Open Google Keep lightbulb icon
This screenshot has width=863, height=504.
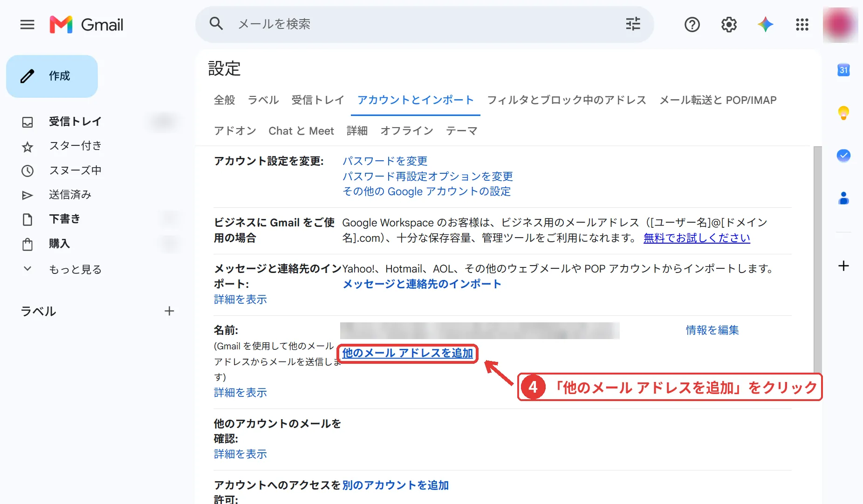click(x=843, y=113)
